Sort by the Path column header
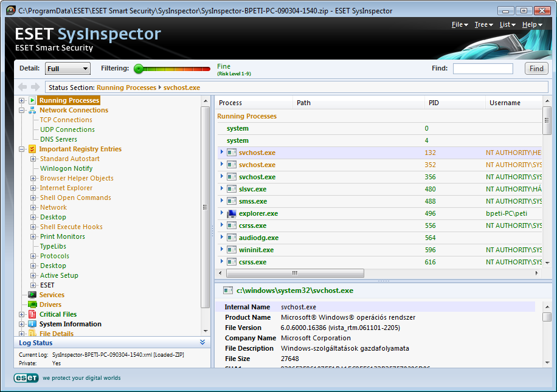Image resolution: width=557 pixels, height=392 pixels. [359, 103]
